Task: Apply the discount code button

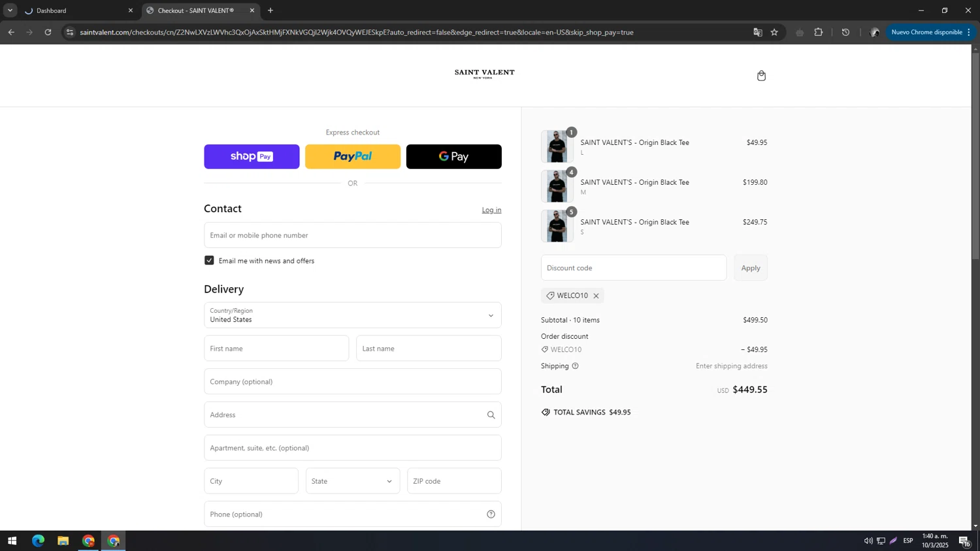Action: [751, 268]
